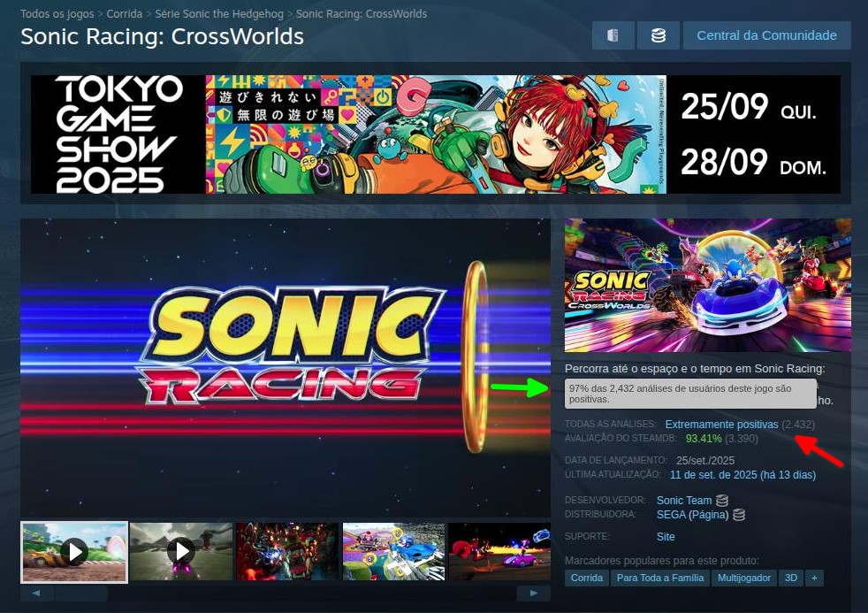View the fourth screenshot thumbnail with blue kart

point(393,552)
